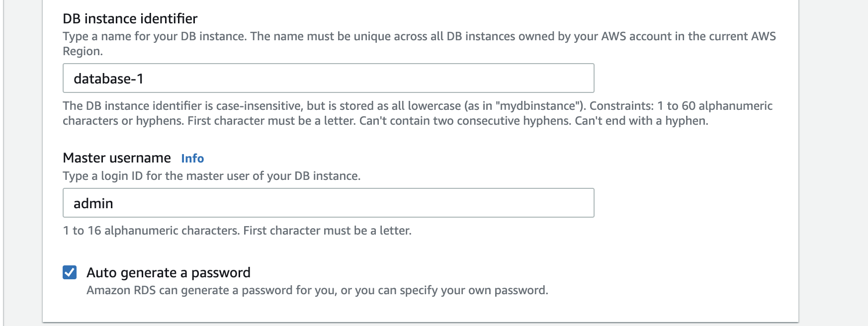Click the "Type a login ID" description text
The height and width of the screenshot is (326, 868).
(211, 176)
